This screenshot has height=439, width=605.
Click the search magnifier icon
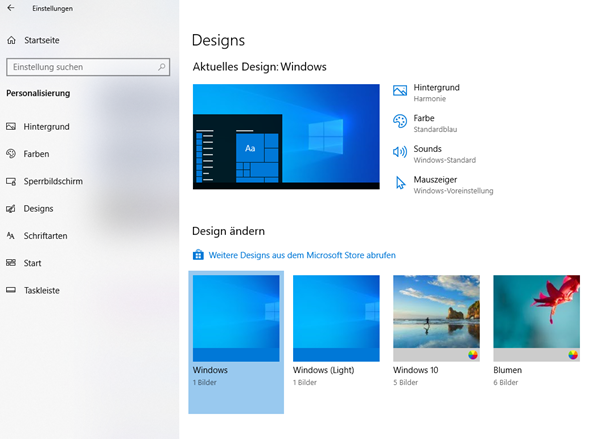tap(162, 67)
